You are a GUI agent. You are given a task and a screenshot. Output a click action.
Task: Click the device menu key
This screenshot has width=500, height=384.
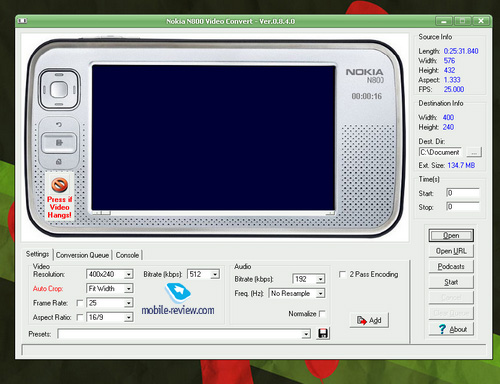tap(59, 143)
